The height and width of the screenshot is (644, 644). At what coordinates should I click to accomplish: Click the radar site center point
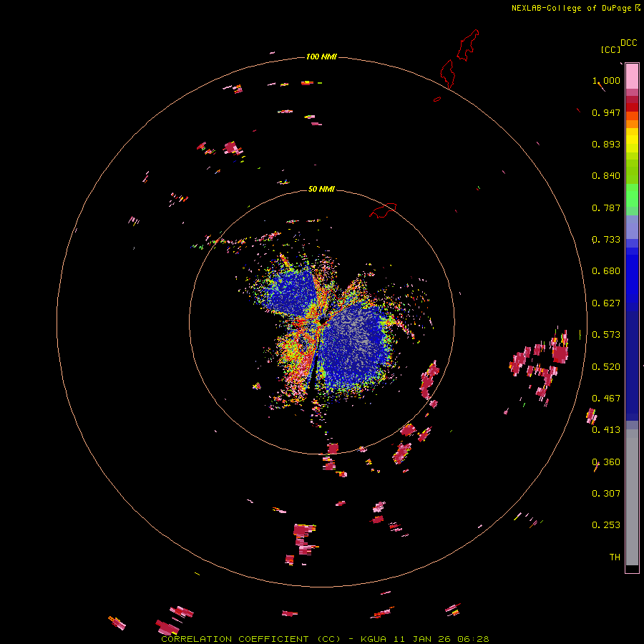pos(323,320)
